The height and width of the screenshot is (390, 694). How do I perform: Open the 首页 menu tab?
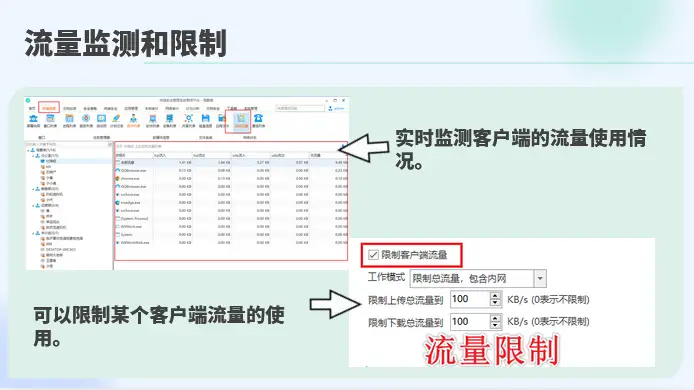coord(32,108)
